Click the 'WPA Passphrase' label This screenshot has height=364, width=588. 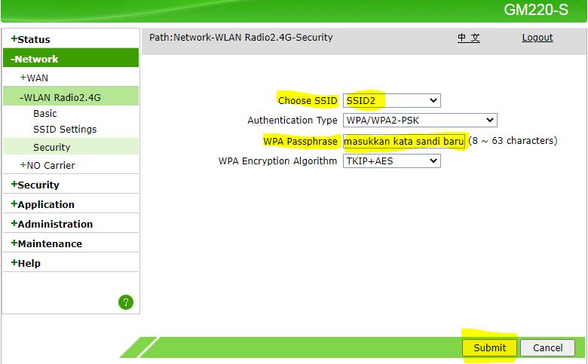tap(300, 142)
